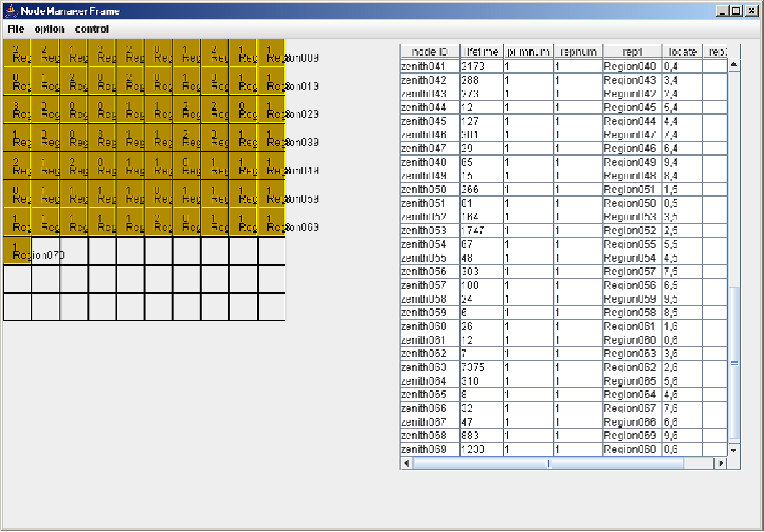This screenshot has height=532, width=764.
Task: Click the 'node ID' column header
Action: coord(430,52)
